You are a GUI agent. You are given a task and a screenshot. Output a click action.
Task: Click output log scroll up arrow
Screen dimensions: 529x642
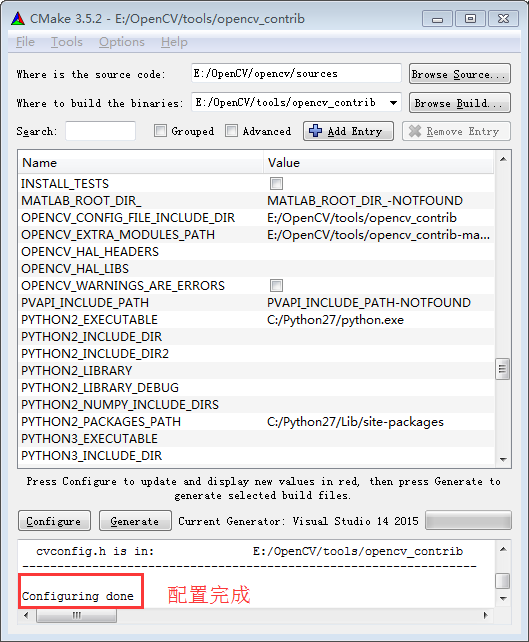(503, 549)
